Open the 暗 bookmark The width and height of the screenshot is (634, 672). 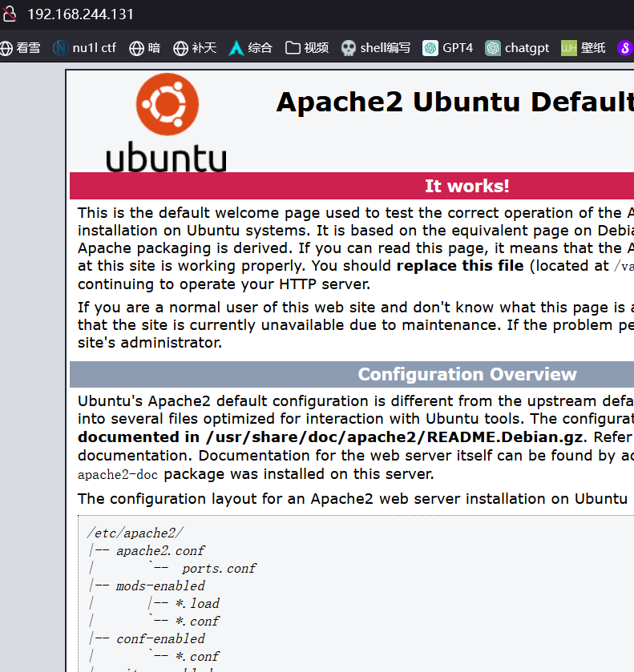[x=145, y=48]
